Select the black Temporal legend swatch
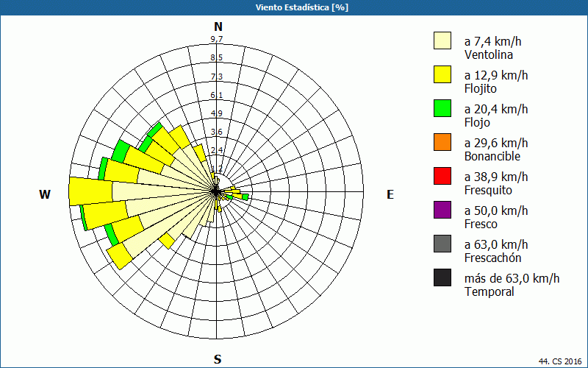This screenshot has height=368, width=588. (442, 277)
